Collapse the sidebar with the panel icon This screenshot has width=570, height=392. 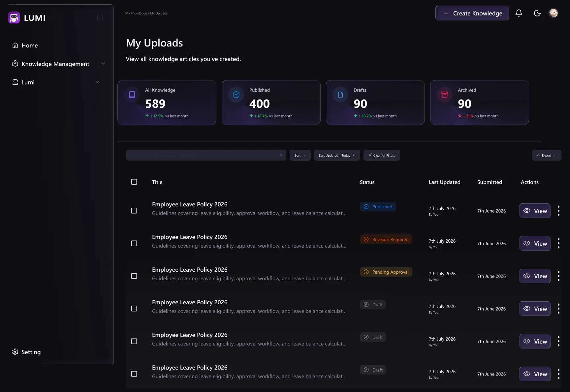tap(100, 17)
